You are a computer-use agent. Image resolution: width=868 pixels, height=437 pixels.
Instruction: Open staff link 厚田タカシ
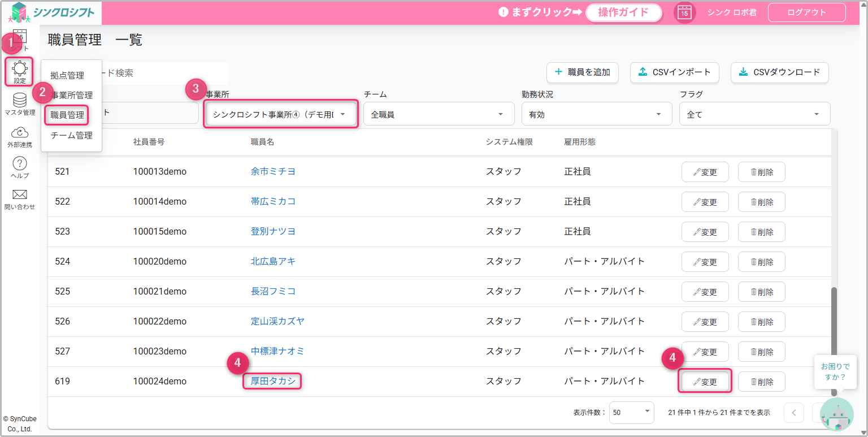(x=273, y=381)
